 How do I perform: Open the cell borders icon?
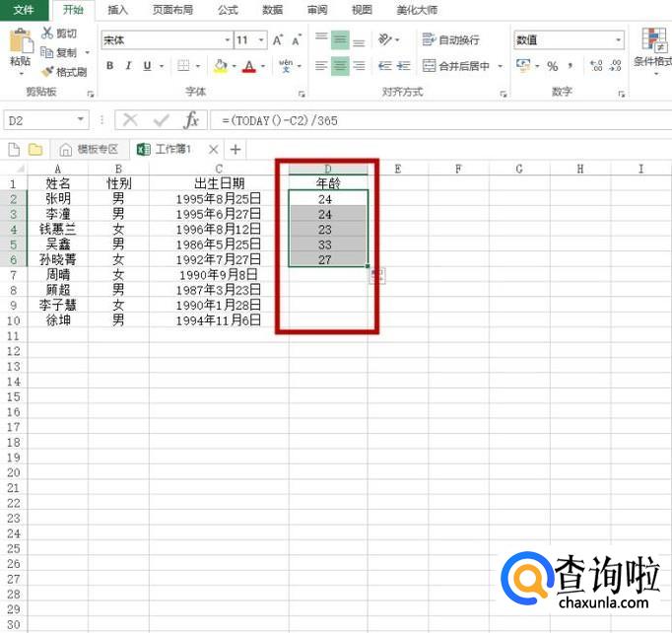183,66
